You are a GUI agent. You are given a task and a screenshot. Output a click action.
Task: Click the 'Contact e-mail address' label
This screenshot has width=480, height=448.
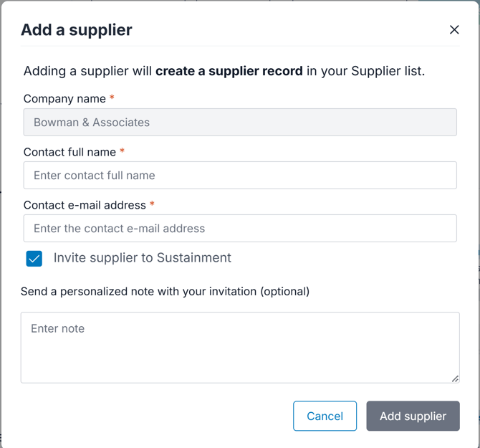(85, 205)
